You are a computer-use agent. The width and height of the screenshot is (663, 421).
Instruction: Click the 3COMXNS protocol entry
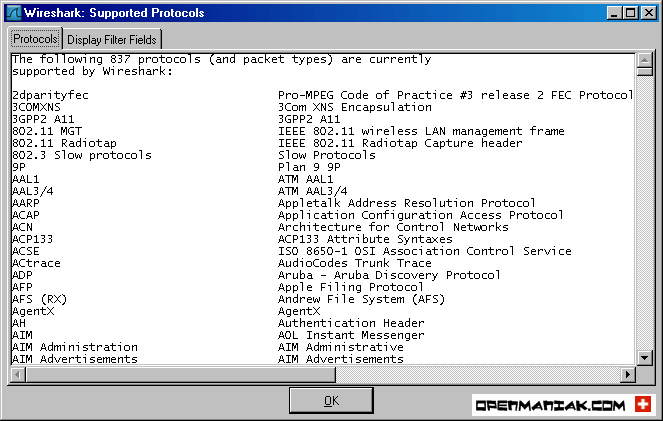tap(36, 107)
